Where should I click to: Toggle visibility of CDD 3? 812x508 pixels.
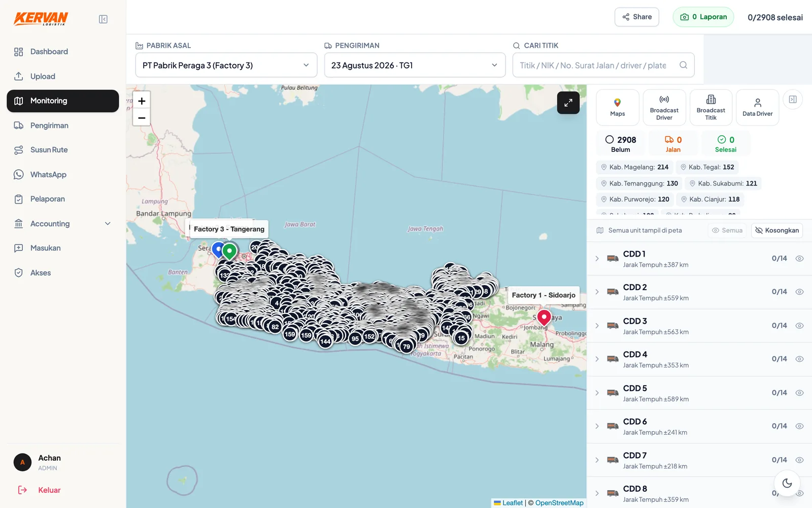coord(799,326)
